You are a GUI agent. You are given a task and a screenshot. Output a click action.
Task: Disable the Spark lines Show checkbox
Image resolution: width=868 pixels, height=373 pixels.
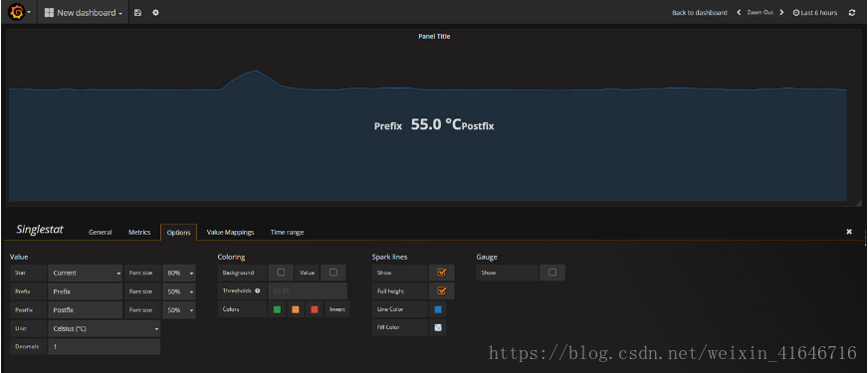point(441,273)
